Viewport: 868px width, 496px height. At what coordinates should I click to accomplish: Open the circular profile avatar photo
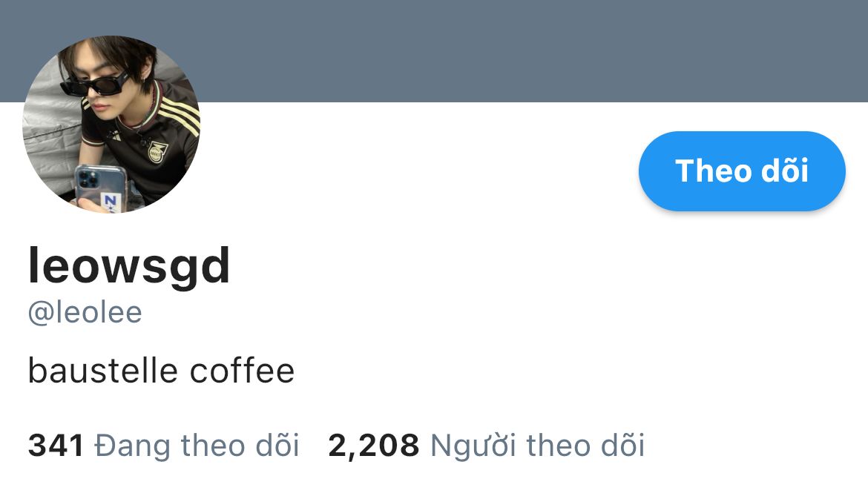click(x=111, y=125)
